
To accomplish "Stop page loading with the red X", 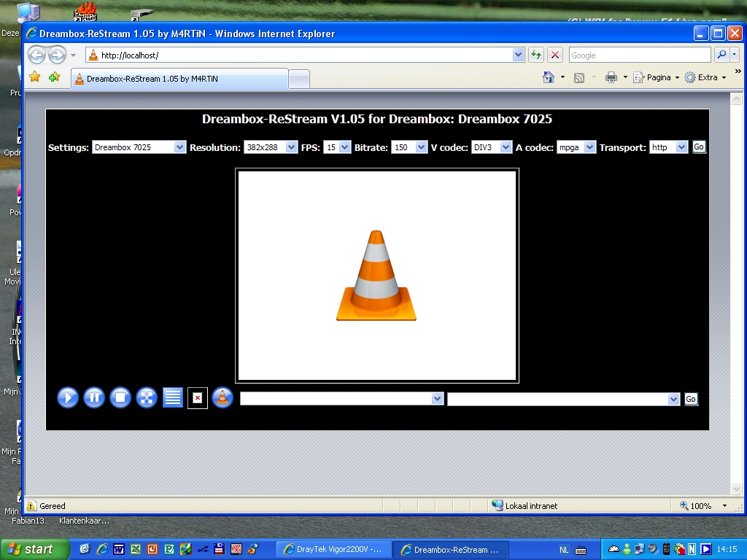I will point(555,55).
